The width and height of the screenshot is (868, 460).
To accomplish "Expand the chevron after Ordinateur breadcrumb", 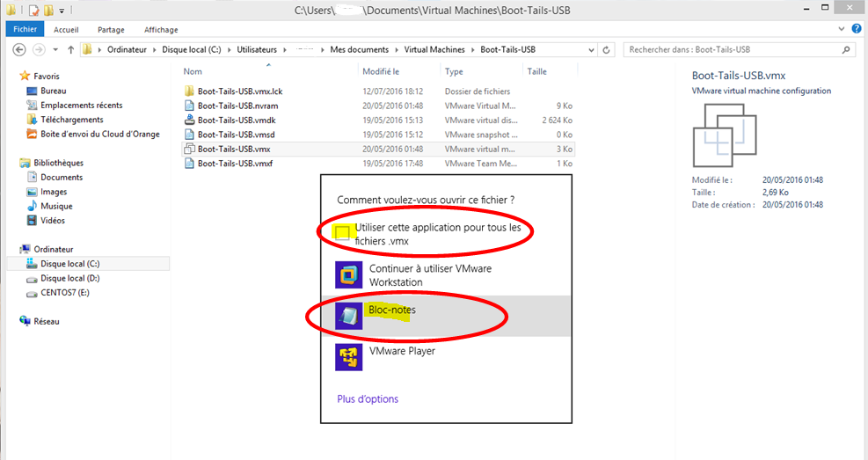I will coord(155,50).
